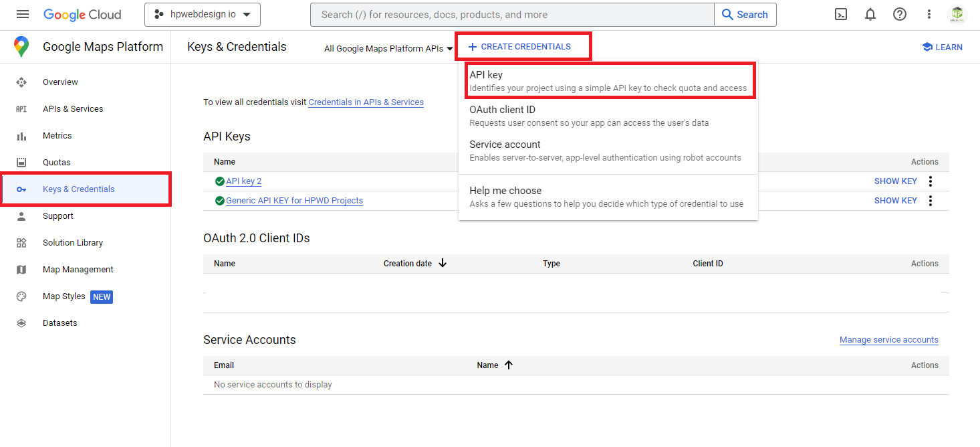Choose OAuth client ID option
The width and height of the screenshot is (980, 447).
[607, 116]
